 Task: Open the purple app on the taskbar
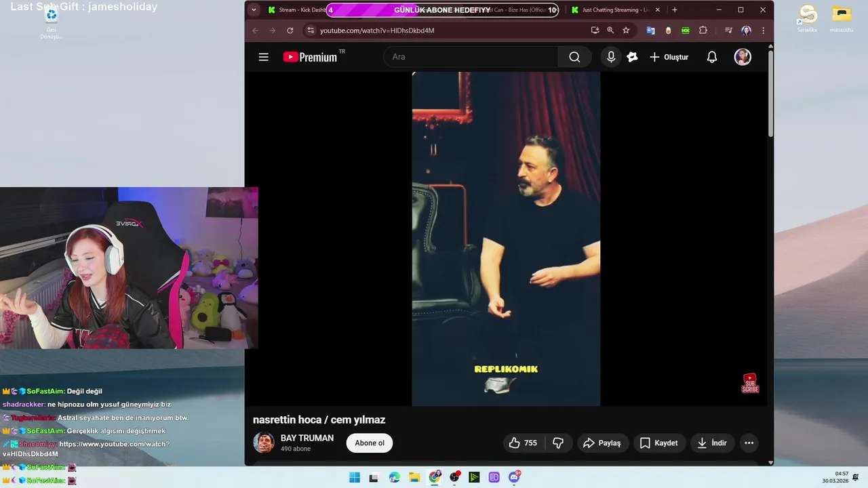494,477
